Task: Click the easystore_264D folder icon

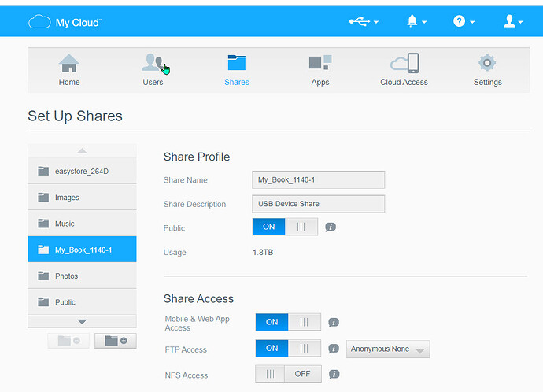Action: coord(43,171)
